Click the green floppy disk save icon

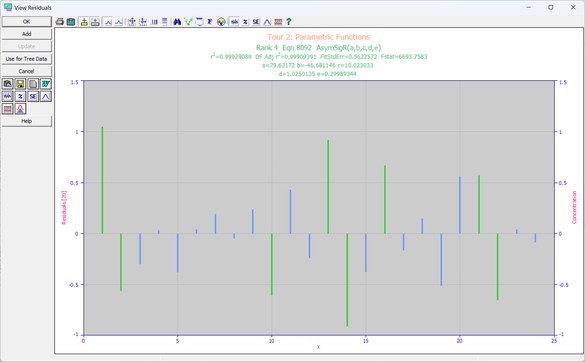(20, 84)
